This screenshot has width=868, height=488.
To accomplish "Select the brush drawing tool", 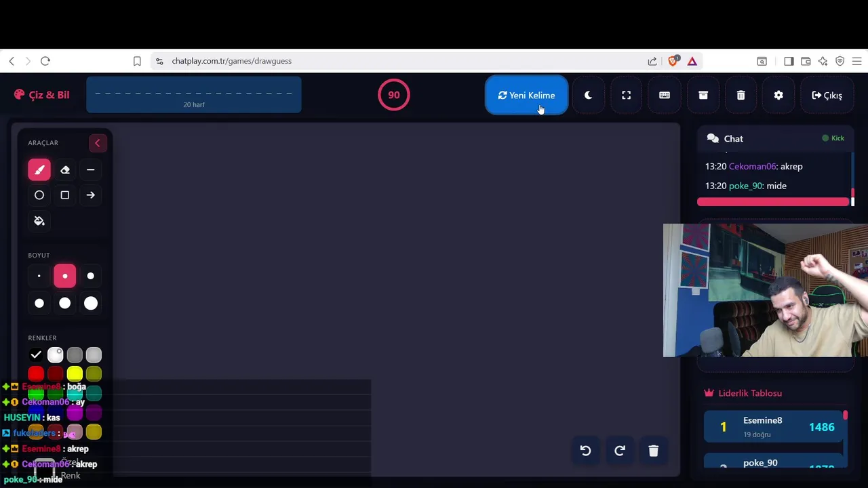I will (x=39, y=169).
